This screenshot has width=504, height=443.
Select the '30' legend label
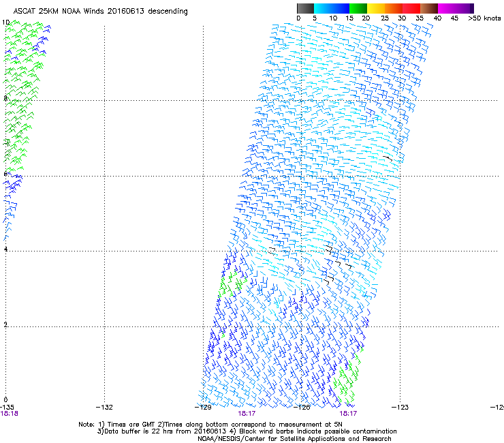tap(402, 18)
